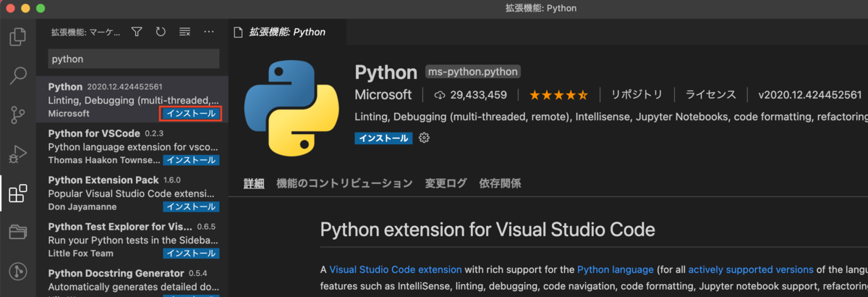868x297 pixels.
Task: Install Python extension from the details page
Action: pos(383,138)
